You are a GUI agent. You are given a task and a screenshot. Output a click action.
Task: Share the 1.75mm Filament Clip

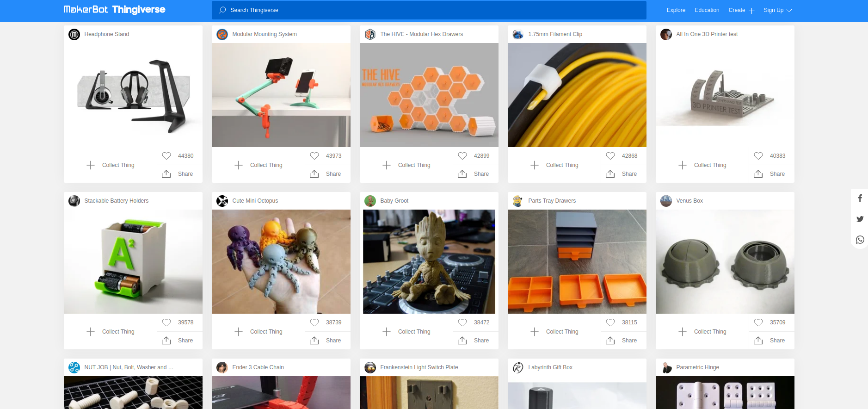click(x=623, y=174)
